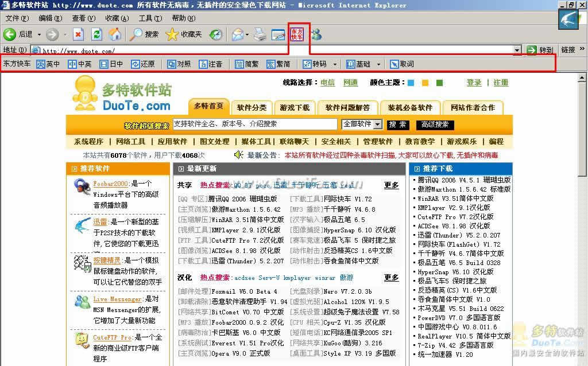Open the 注册 link
The width and height of the screenshot is (588, 366).
(501, 83)
